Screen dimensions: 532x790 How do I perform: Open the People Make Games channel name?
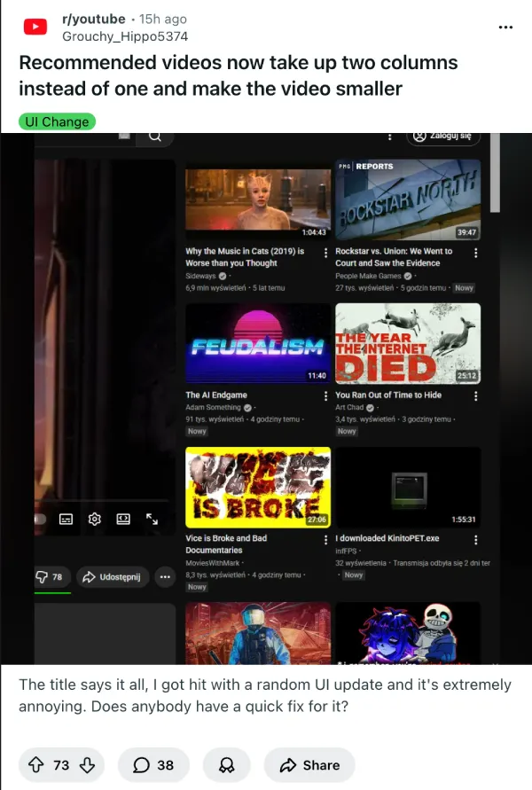coord(368,276)
